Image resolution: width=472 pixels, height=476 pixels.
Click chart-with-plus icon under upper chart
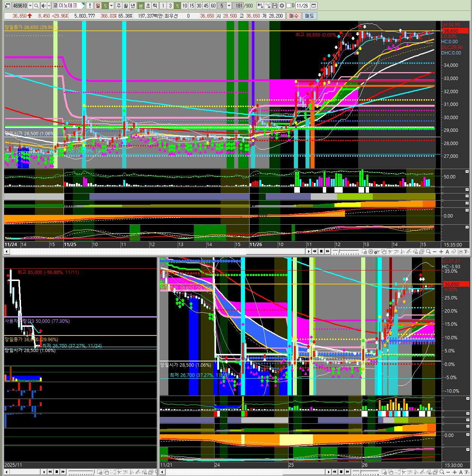[377, 252]
